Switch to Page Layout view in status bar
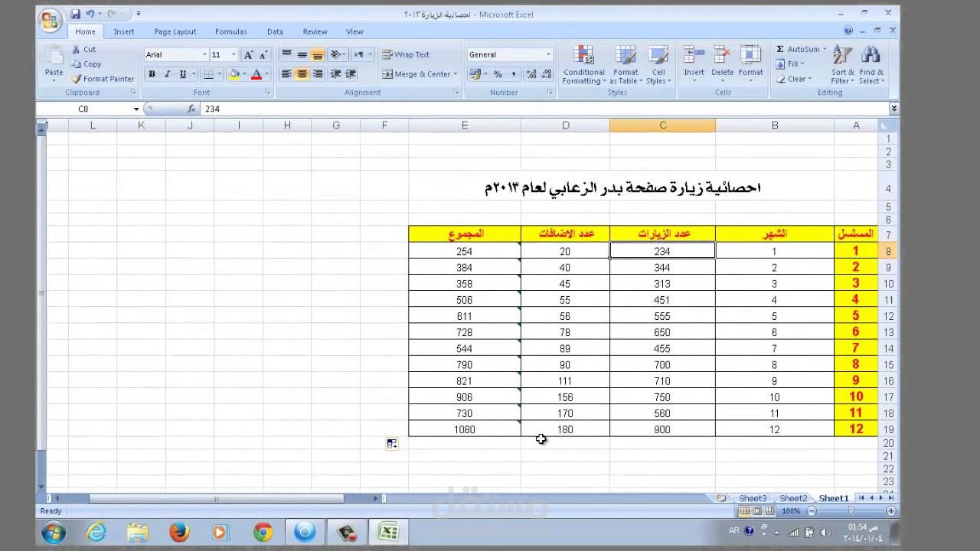 pyautogui.click(x=757, y=510)
